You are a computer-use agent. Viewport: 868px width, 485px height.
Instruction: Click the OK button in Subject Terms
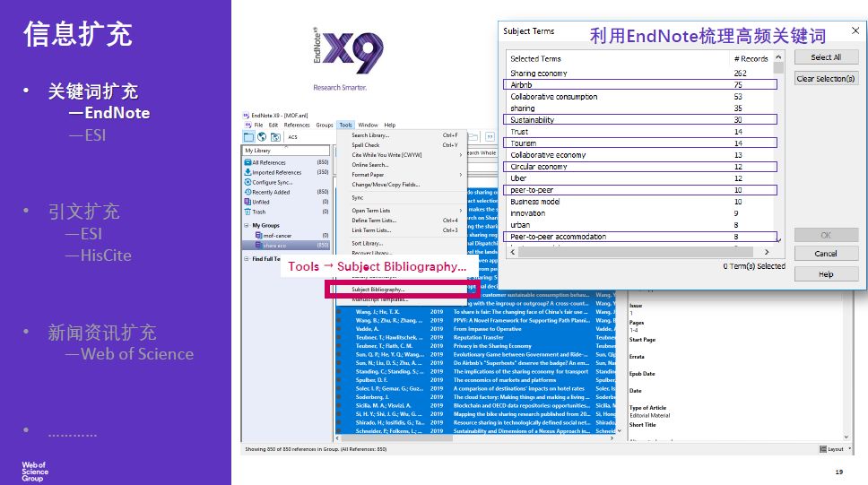click(x=826, y=235)
